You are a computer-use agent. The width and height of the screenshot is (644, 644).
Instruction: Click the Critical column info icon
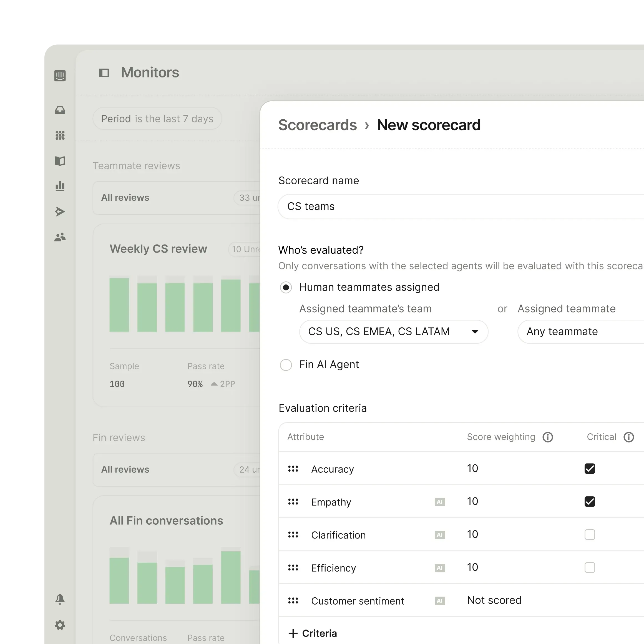pyautogui.click(x=629, y=437)
